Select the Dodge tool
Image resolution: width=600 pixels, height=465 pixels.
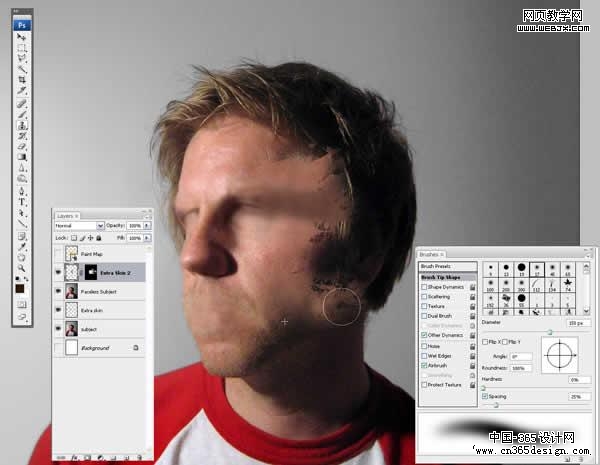point(22,178)
